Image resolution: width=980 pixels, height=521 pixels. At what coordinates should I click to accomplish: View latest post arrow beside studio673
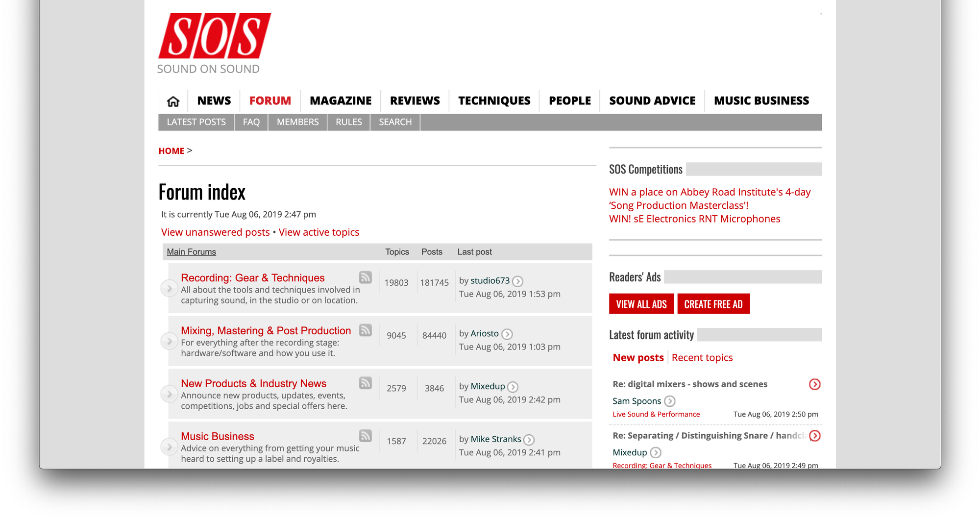[x=517, y=281]
